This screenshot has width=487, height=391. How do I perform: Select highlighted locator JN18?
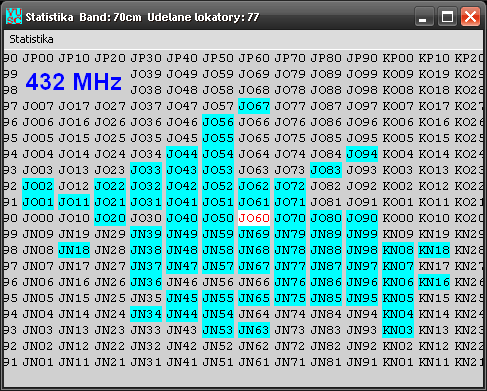pyautogui.click(x=74, y=250)
